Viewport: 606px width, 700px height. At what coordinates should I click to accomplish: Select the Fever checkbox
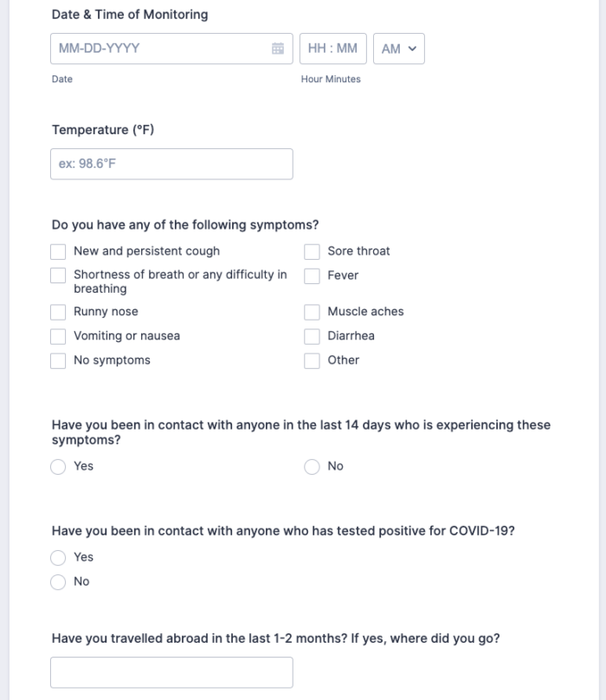click(313, 275)
